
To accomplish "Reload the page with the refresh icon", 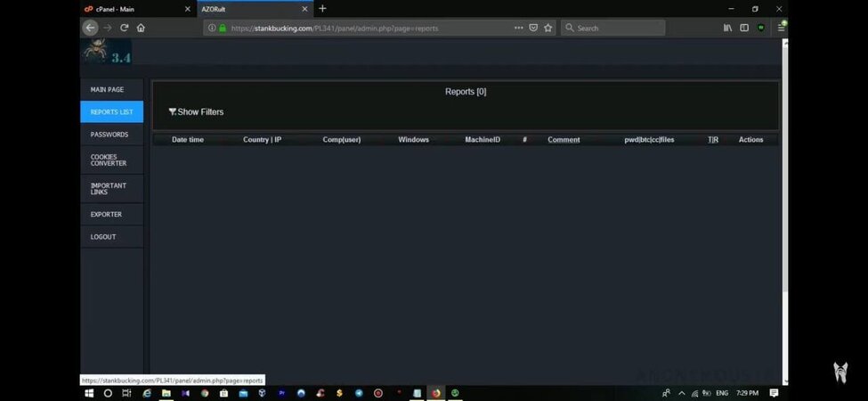I will tap(124, 28).
